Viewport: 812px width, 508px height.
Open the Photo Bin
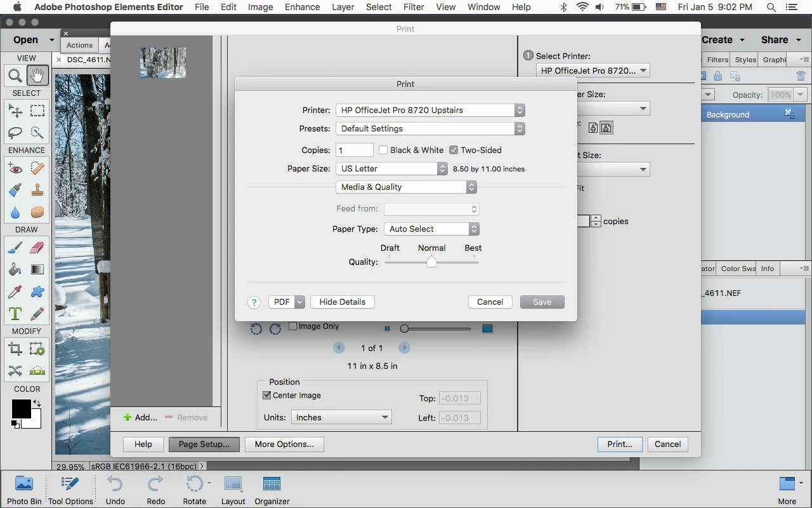[24, 491]
